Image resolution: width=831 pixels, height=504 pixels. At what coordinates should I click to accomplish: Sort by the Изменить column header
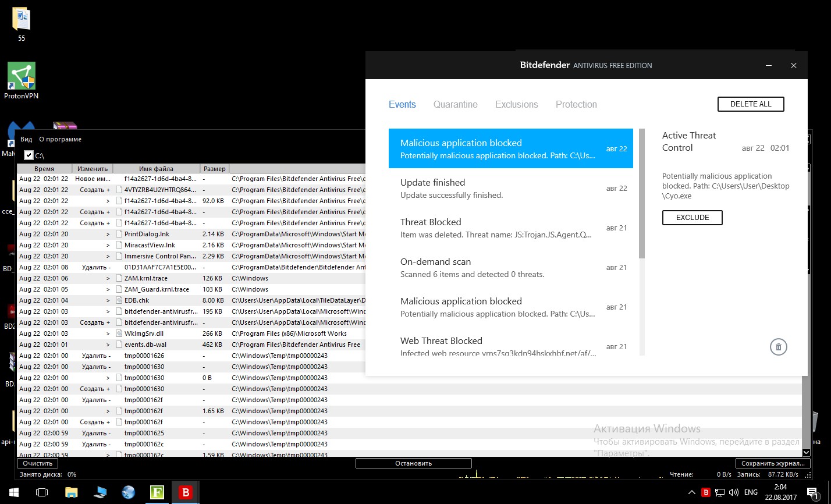pyautogui.click(x=93, y=169)
